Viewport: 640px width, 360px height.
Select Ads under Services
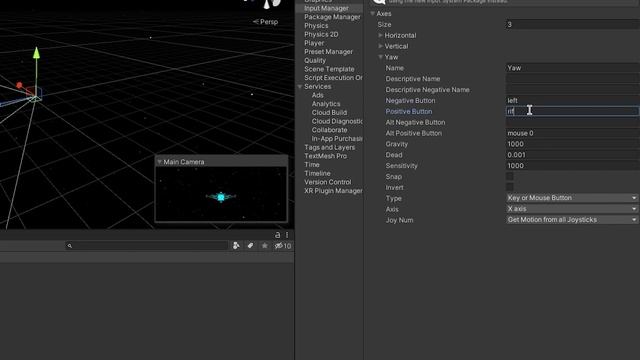click(318, 95)
